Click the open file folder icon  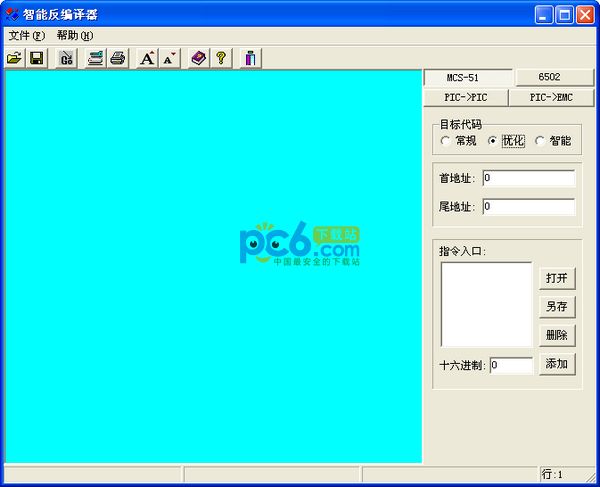14,59
